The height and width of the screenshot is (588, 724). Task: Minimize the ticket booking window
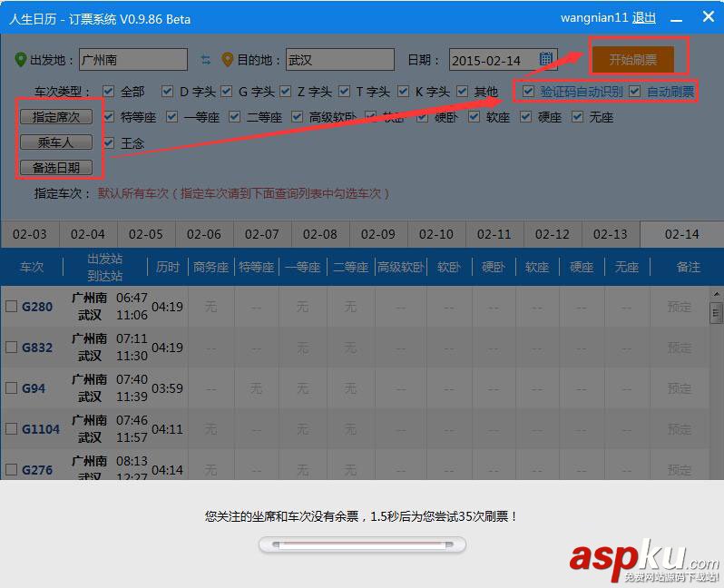[x=677, y=20]
